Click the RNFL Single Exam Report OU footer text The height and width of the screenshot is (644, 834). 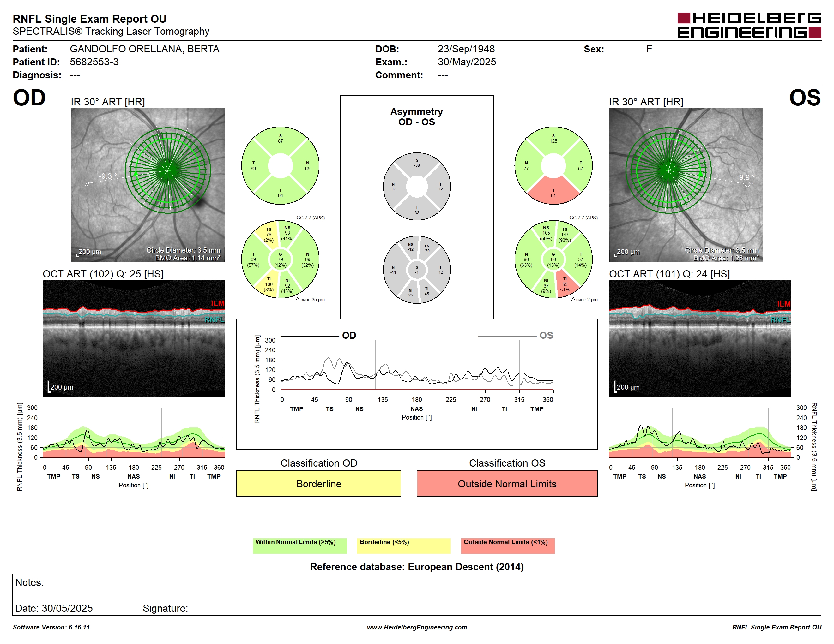tap(777, 627)
